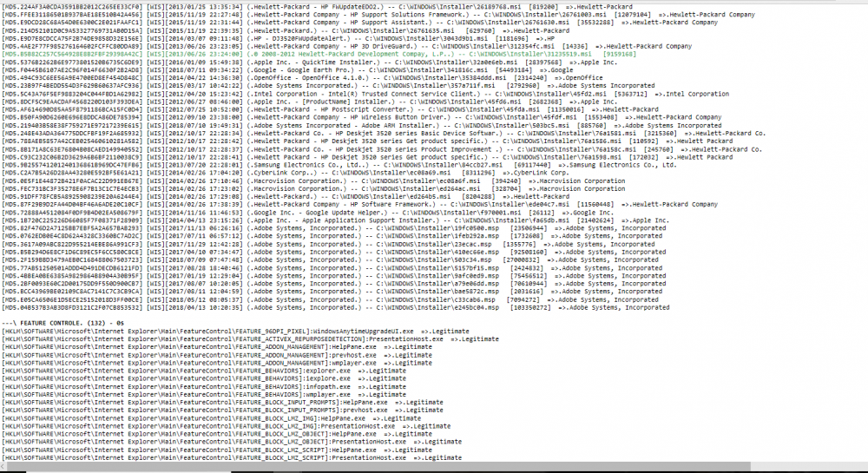Click the FEATURE_BLOCK_LMZ_SCRIPT HelpPane.exe line
Image resolution: width=868 pixels, height=473 pixels.
point(217,450)
